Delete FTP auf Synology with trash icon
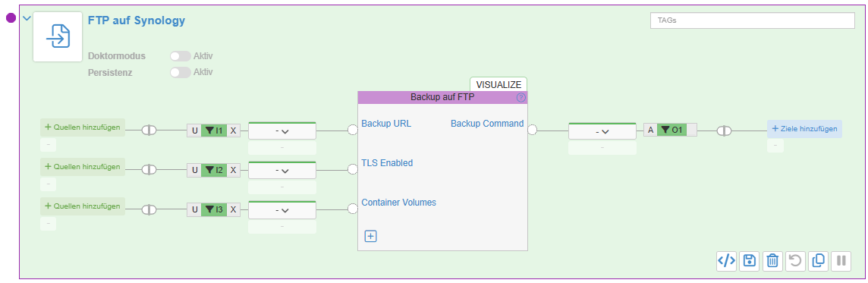 pyautogui.click(x=773, y=260)
